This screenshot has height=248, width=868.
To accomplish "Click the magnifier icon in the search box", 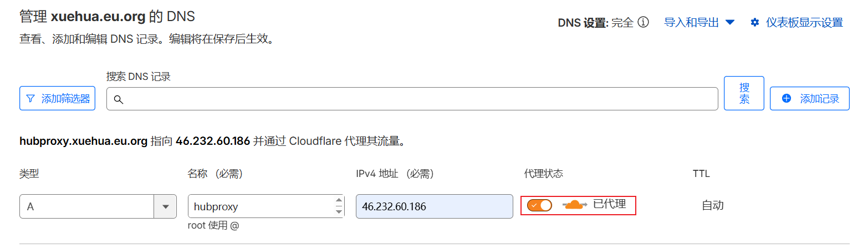I will (x=118, y=99).
